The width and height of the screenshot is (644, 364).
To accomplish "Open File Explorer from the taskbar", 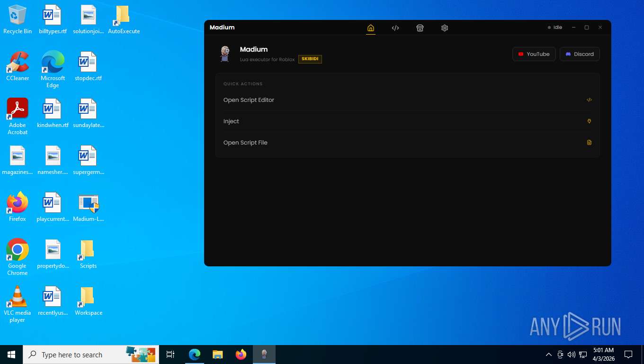I will pos(218,355).
